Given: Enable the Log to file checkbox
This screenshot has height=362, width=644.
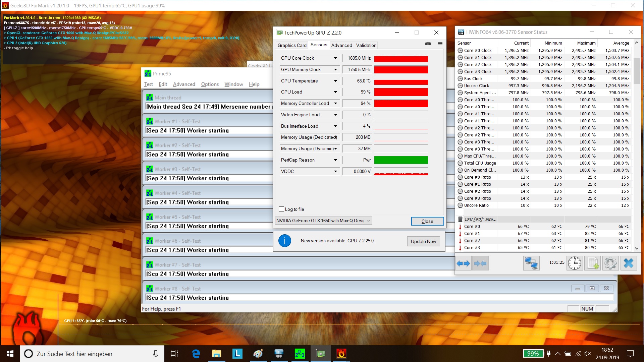Looking at the screenshot, I should click(282, 209).
